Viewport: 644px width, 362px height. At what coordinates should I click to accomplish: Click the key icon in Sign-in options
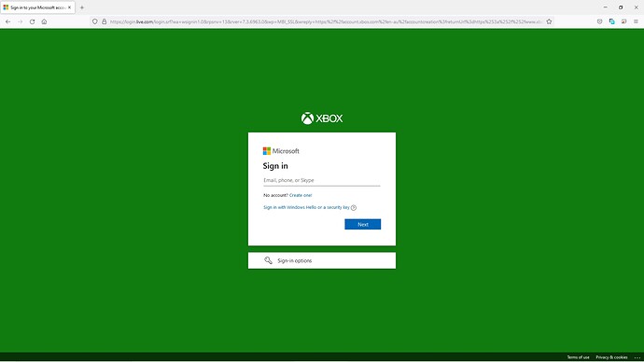coord(268,260)
